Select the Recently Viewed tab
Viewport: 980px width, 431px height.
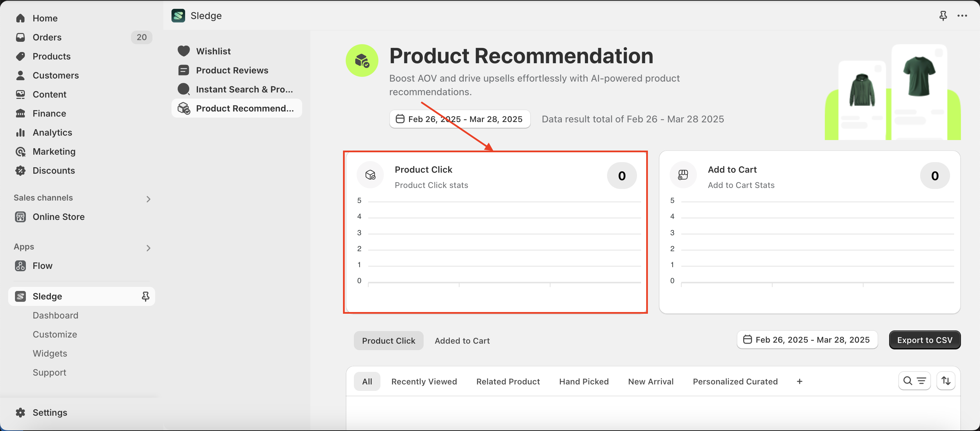(x=424, y=381)
